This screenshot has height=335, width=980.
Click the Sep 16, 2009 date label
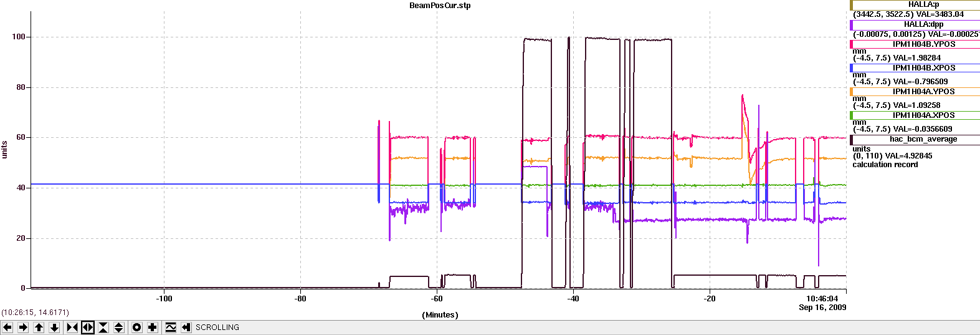[822, 308]
